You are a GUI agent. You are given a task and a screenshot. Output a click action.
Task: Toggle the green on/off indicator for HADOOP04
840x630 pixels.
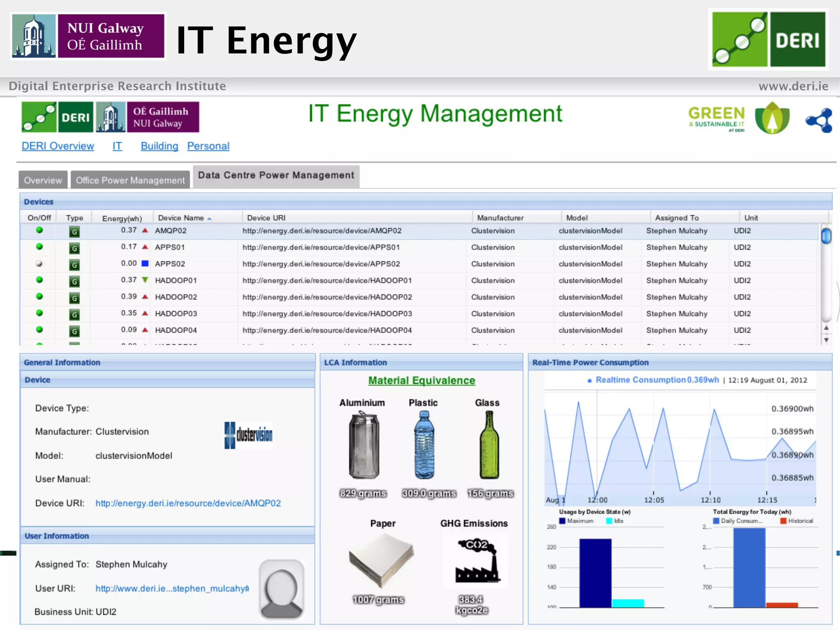coord(39,329)
